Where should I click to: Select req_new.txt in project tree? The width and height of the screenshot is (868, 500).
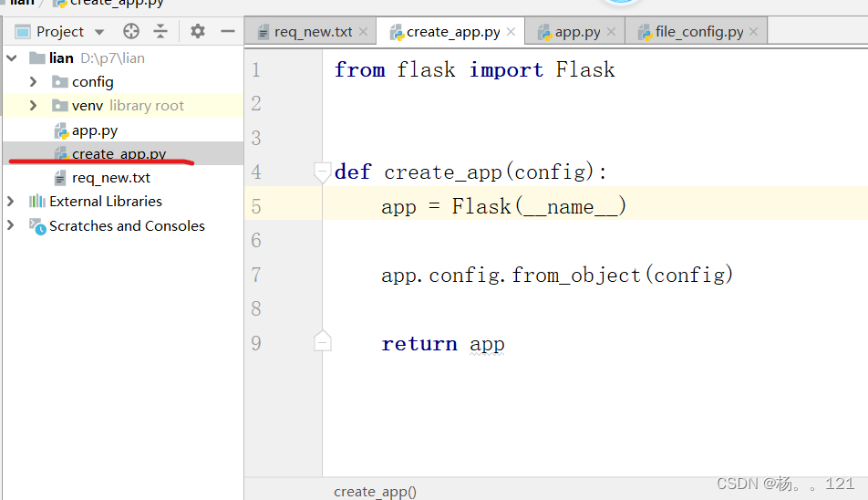tap(110, 178)
